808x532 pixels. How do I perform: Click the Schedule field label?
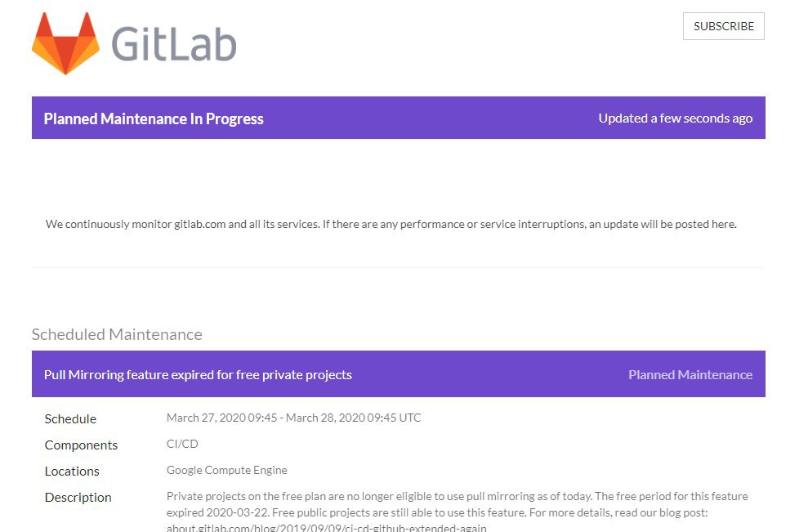pyautogui.click(x=70, y=419)
